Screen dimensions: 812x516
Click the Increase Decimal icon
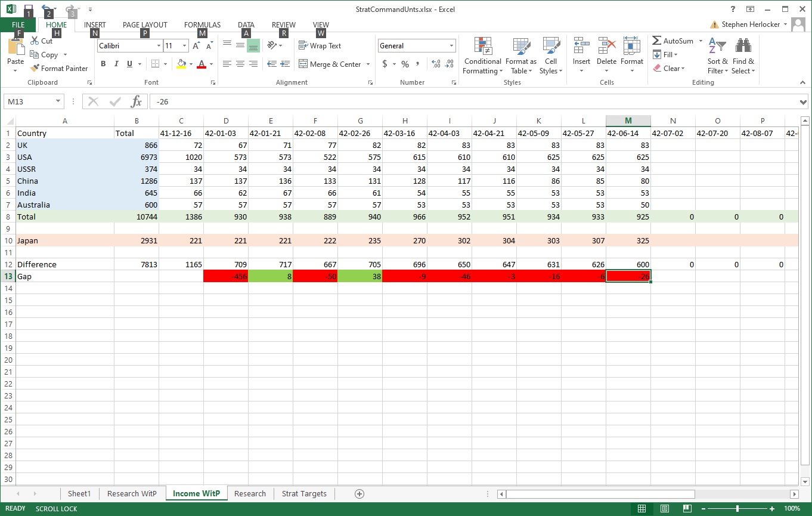tap(436, 64)
